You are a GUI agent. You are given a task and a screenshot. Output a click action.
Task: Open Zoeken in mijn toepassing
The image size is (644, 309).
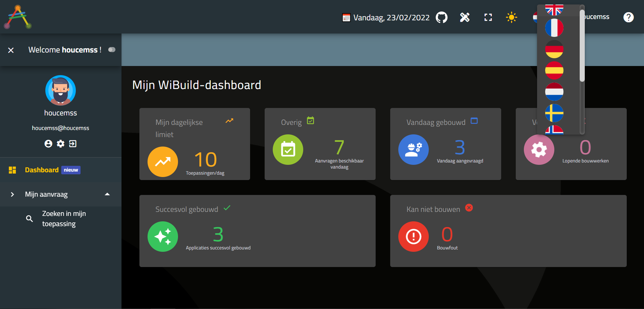[x=64, y=219]
